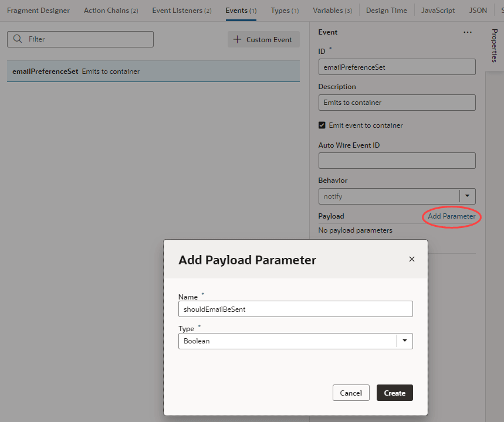Click the Name input in the dialog
Viewport: 504px width, 422px height.
click(x=295, y=309)
